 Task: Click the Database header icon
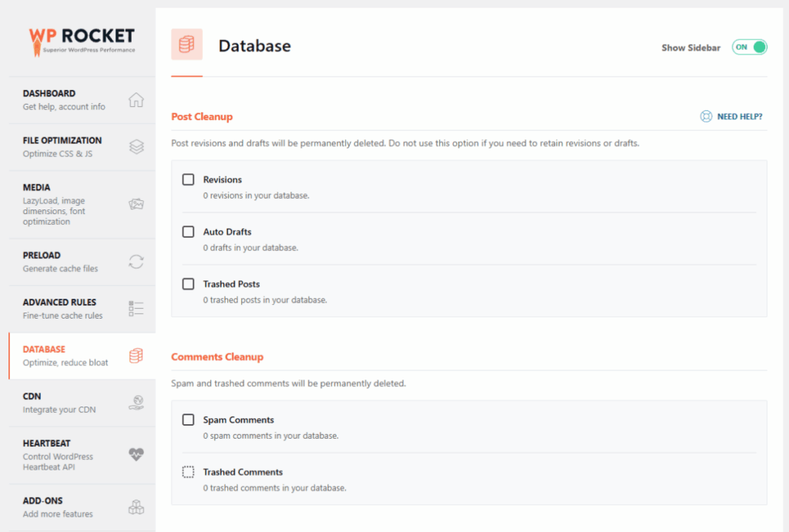(186, 45)
